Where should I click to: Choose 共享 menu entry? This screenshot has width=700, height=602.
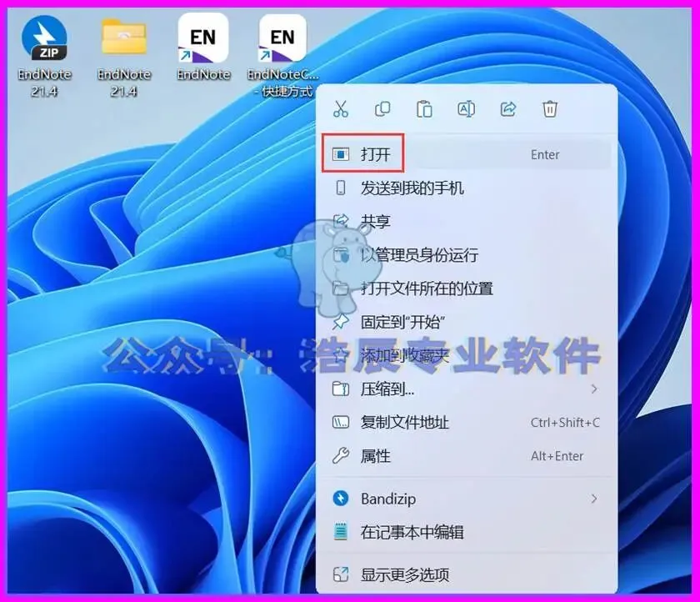point(466,222)
